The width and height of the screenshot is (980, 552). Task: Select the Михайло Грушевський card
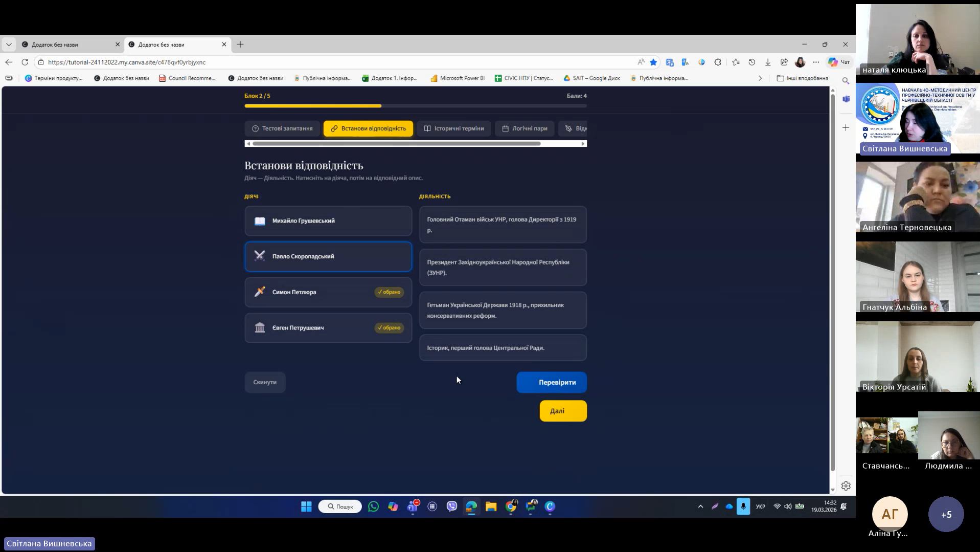(328, 221)
